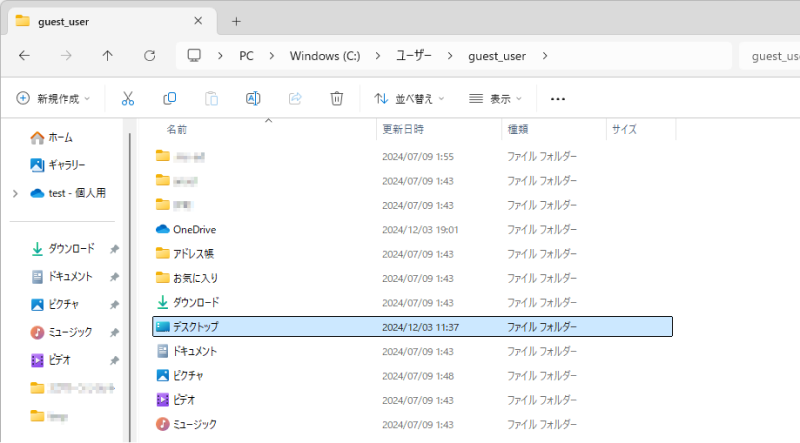
Task: Expand chevron after Windows (C:) in address bar
Action: click(x=378, y=56)
